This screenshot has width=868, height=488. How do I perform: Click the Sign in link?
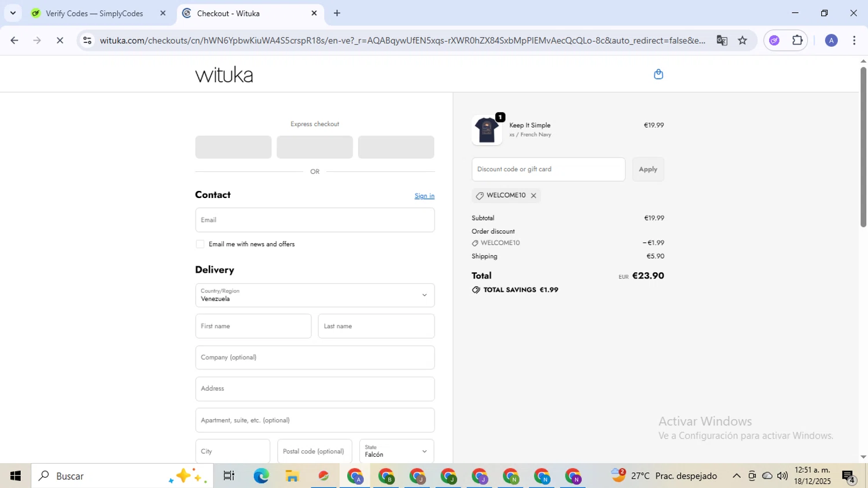tap(424, 196)
